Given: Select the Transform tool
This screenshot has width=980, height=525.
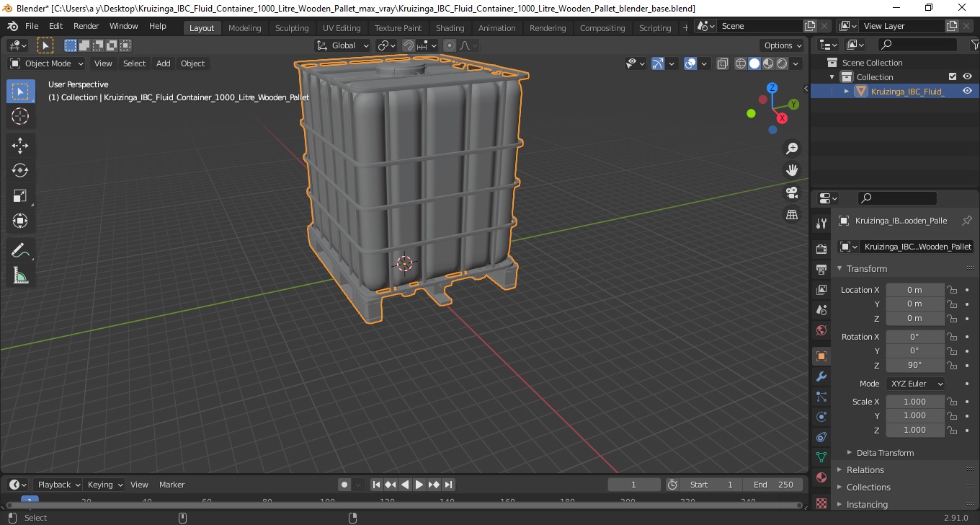Looking at the screenshot, I should coord(20,221).
